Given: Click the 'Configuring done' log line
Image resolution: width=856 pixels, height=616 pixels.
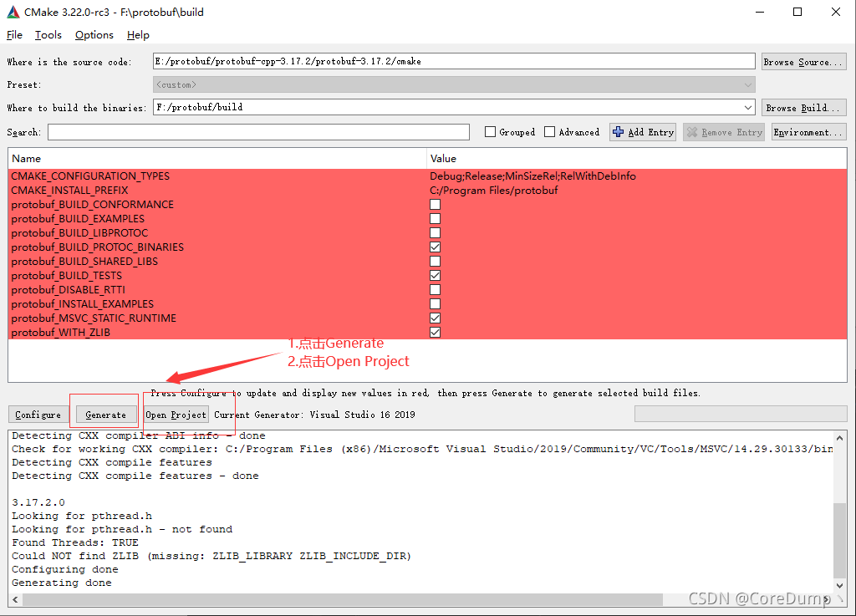Looking at the screenshot, I should point(65,569).
